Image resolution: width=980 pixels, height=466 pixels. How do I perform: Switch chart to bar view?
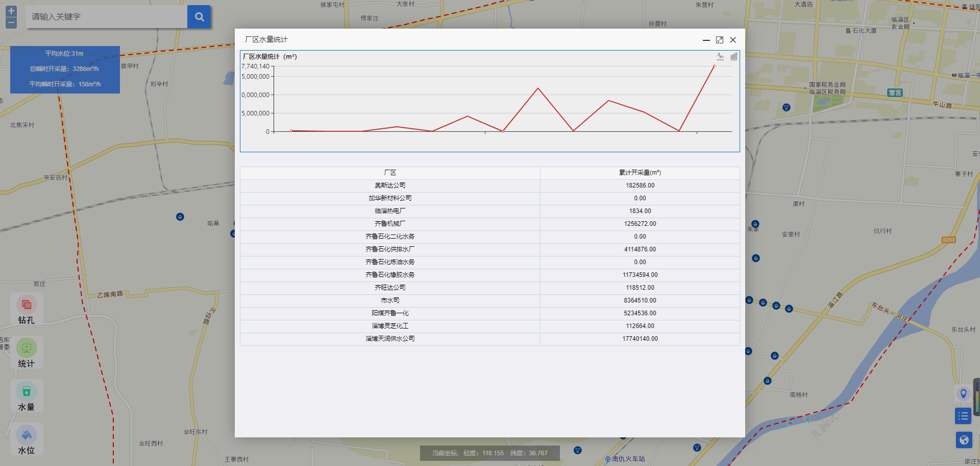733,57
